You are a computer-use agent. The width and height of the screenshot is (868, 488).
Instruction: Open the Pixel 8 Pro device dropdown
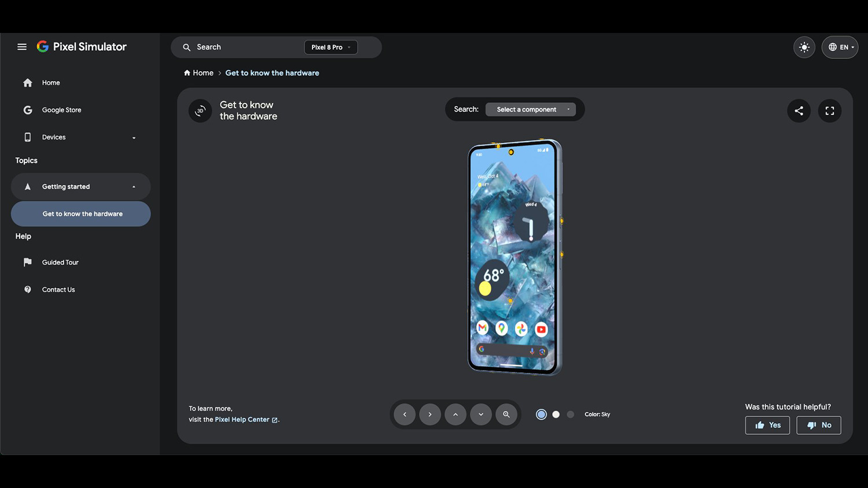330,47
